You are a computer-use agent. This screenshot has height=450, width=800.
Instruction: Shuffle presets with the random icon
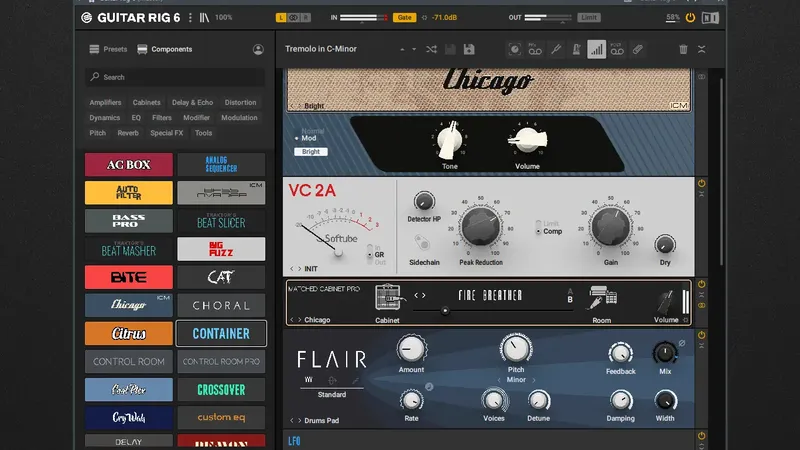(x=432, y=49)
